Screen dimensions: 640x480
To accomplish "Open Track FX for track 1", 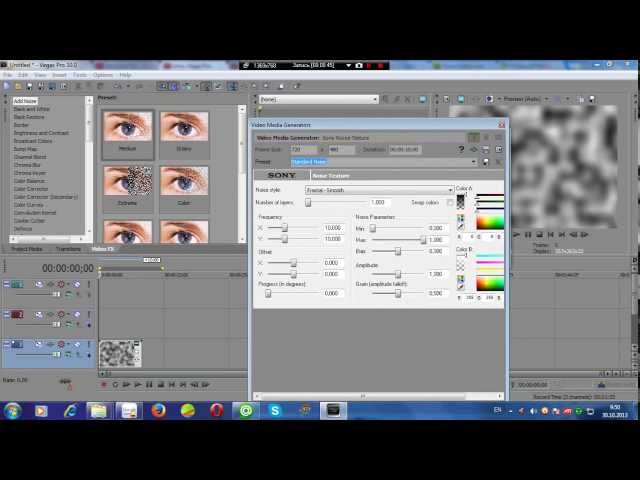I will click(x=51, y=284).
